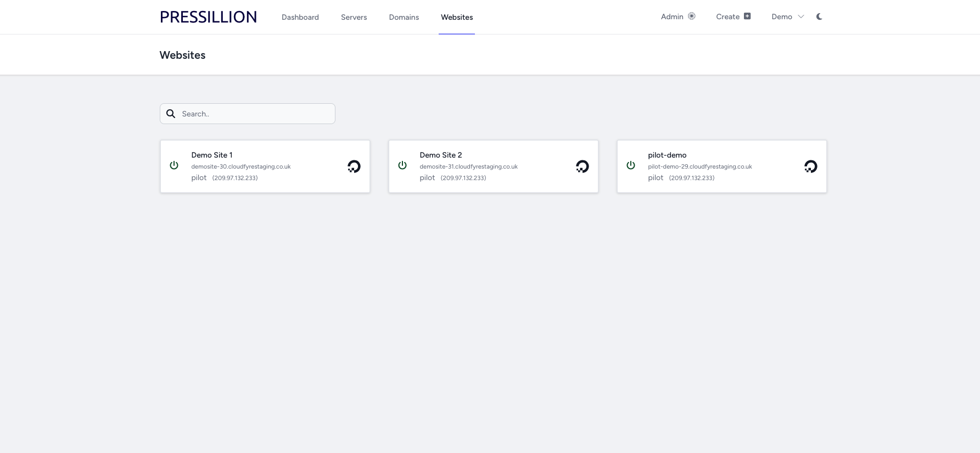Image resolution: width=980 pixels, height=453 pixels.
Task: Click the power icon on Demo Site 1
Action: (x=174, y=165)
